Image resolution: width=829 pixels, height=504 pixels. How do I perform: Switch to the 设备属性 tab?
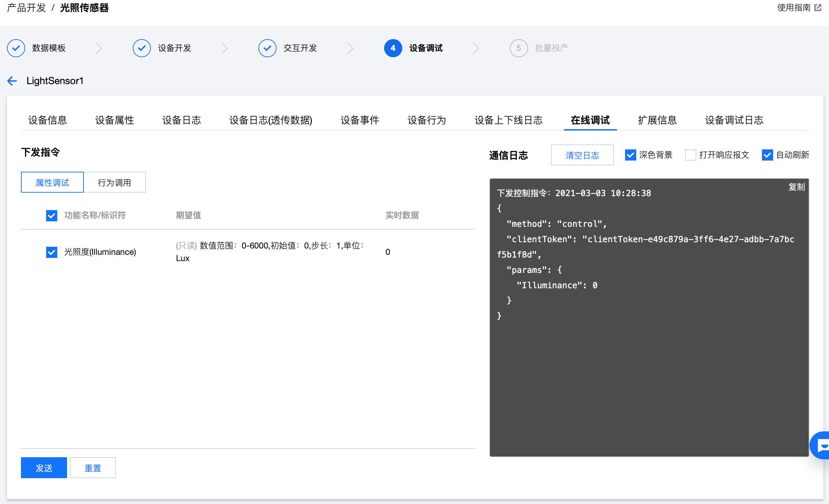pyautogui.click(x=115, y=120)
